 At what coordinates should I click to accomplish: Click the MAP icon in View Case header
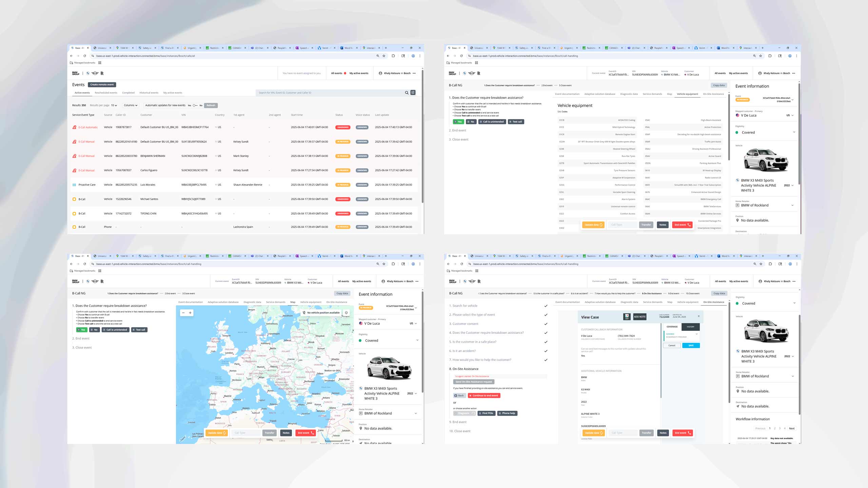[627, 317]
